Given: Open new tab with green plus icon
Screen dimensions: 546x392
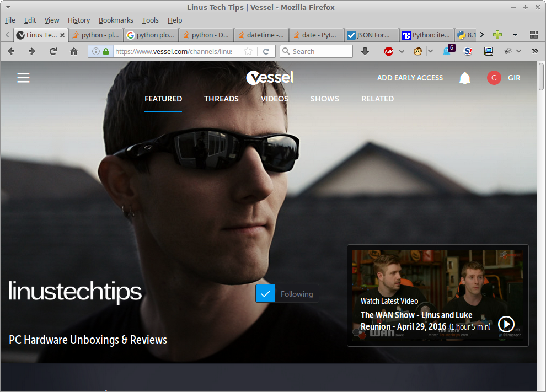Looking at the screenshot, I should 497,35.
